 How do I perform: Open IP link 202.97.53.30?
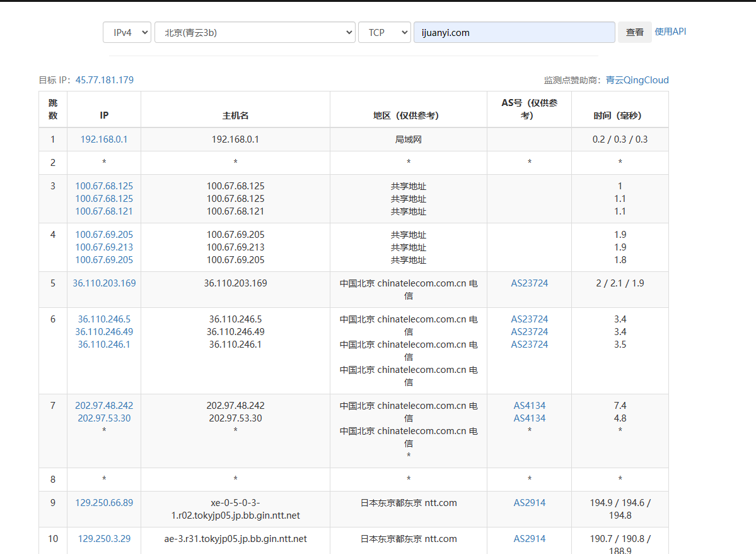[x=104, y=418]
